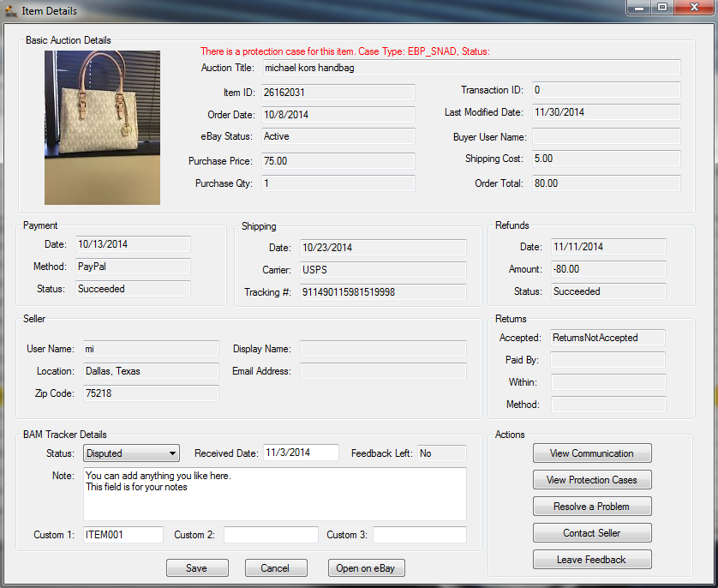718x588 pixels.
Task: Click Leave Feedback button
Action: (x=592, y=560)
